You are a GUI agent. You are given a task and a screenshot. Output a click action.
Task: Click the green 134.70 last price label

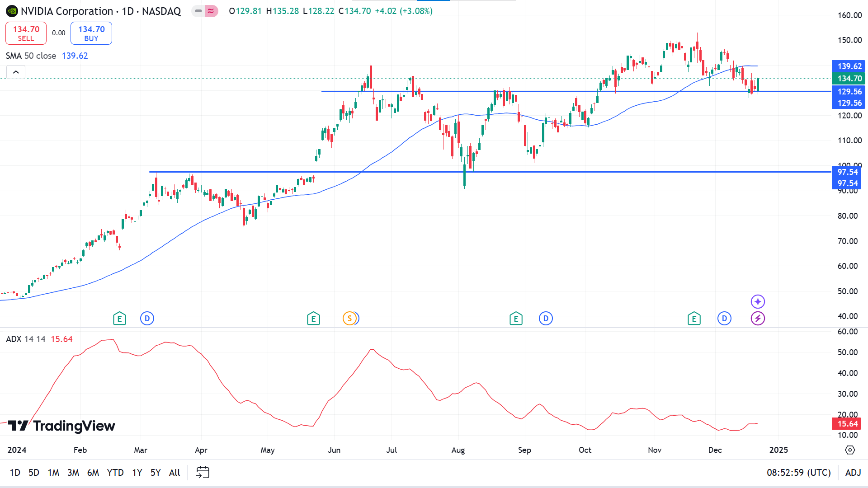pos(849,78)
